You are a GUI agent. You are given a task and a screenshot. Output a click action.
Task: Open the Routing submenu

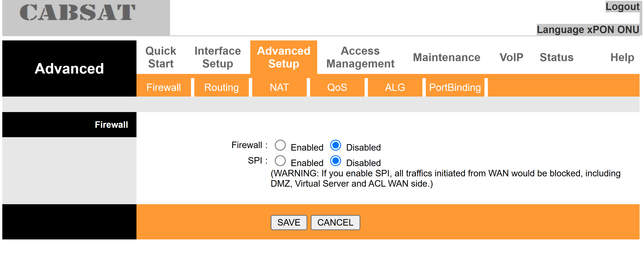(x=221, y=87)
